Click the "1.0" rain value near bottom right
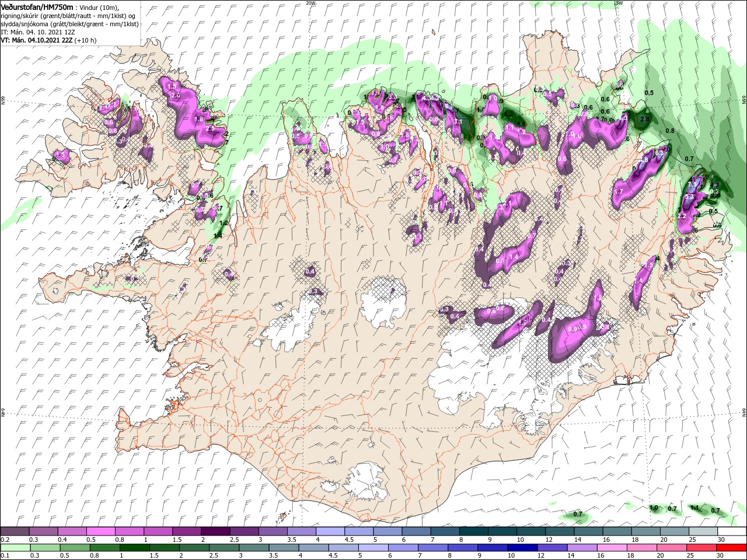 click(x=654, y=508)
